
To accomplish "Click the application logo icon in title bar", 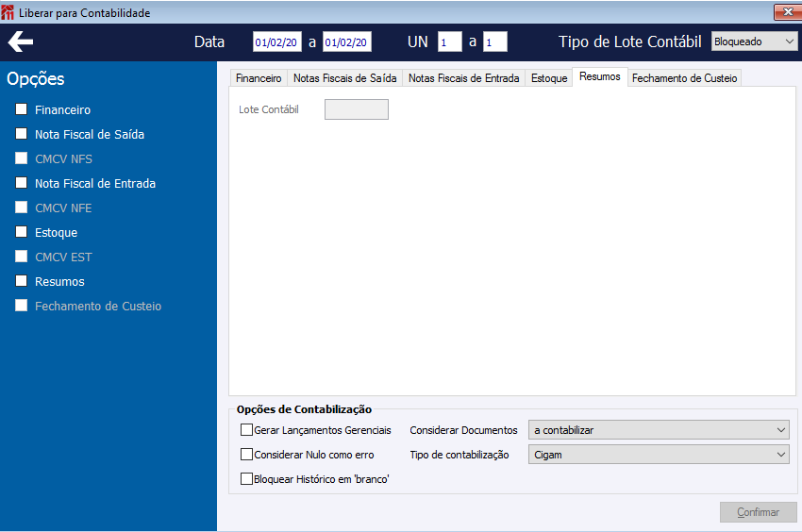I will (8, 12).
